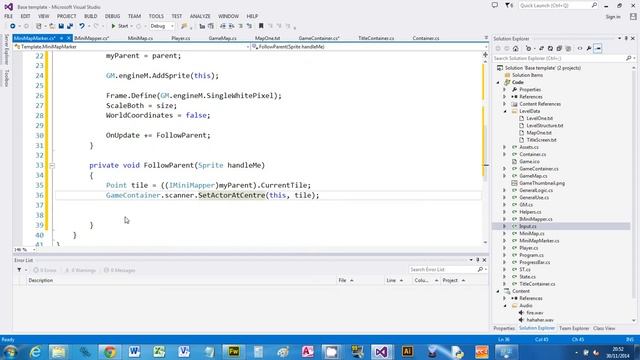Select MiniMapMarker.cs in Solution Explorer
This screenshot has width=640, height=360.
[x=539, y=241]
